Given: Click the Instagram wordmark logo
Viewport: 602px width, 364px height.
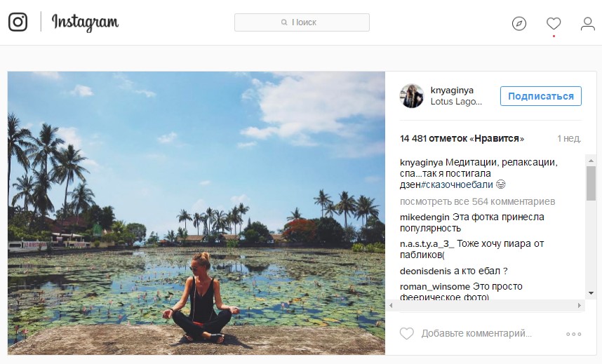Looking at the screenshot, I should [85, 22].
